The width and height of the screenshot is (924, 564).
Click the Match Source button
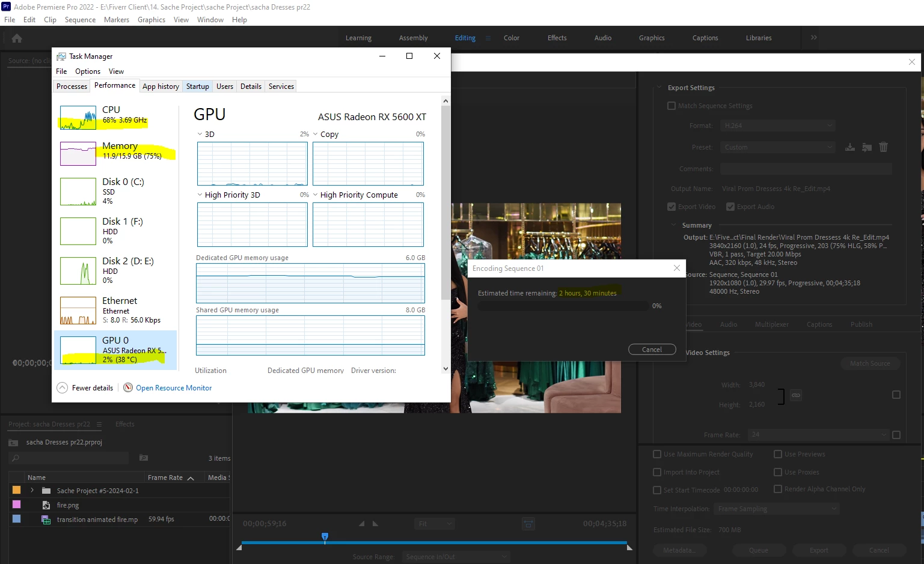coord(870,363)
